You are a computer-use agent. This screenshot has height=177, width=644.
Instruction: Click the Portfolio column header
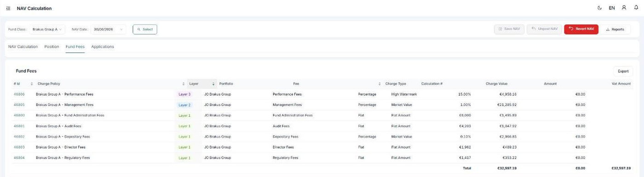[226, 84]
